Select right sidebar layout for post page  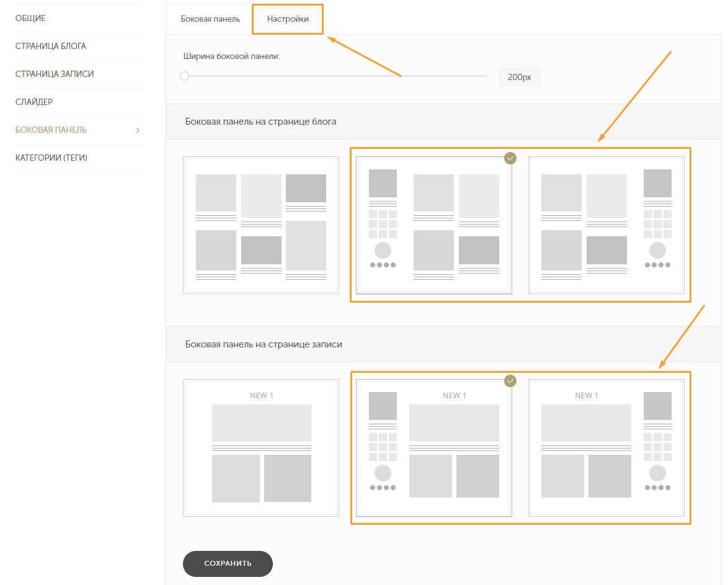click(606, 447)
